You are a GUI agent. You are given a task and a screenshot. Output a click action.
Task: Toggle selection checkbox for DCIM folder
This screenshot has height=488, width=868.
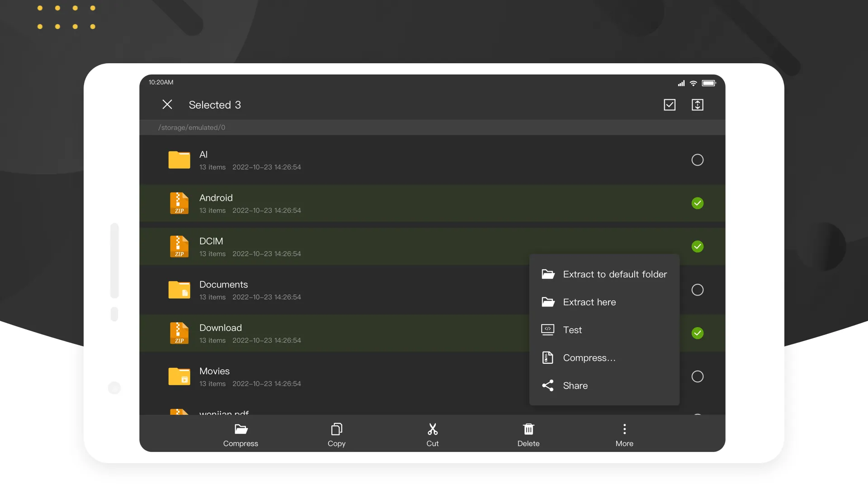697,247
